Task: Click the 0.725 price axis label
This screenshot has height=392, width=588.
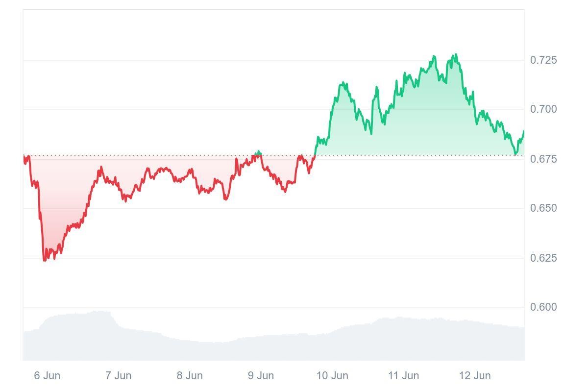Action: (543, 60)
